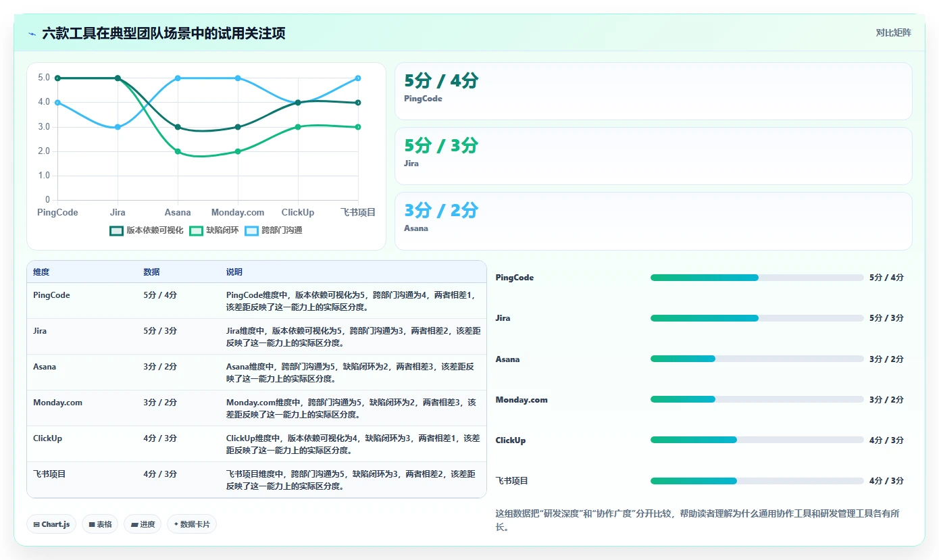Click the 版本依赖可视化 point at 飞书项目
Image resolution: width=939 pixels, height=560 pixels.
[358, 103]
